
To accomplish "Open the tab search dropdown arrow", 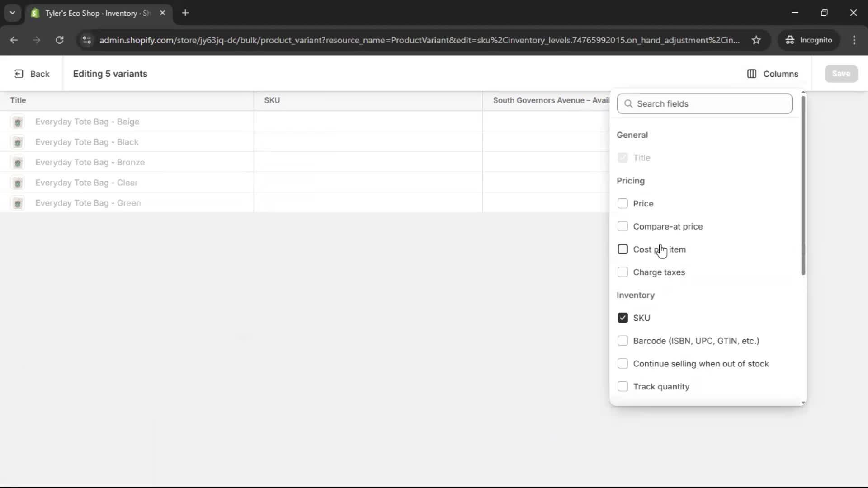I will [x=12, y=13].
